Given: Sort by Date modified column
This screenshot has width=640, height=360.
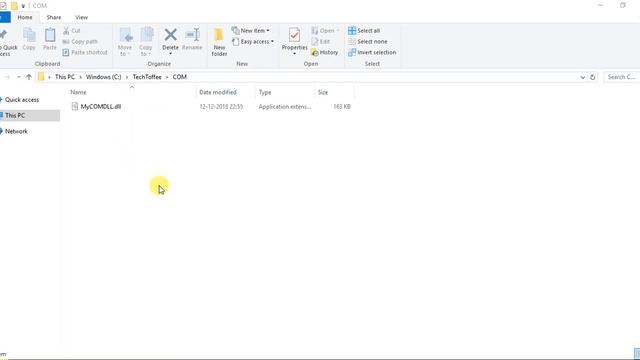Looking at the screenshot, I should click(x=218, y=92).
